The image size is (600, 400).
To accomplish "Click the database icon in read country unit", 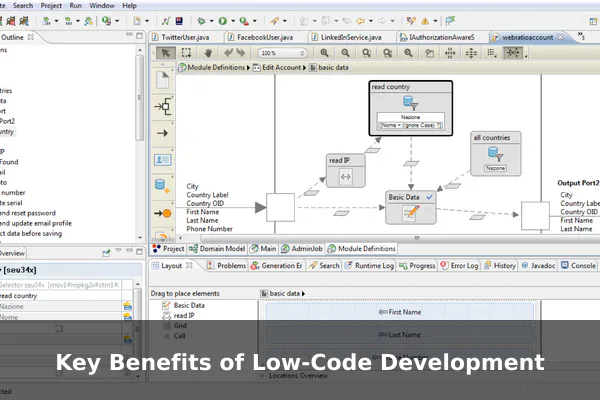I will [x=410, y=103].
